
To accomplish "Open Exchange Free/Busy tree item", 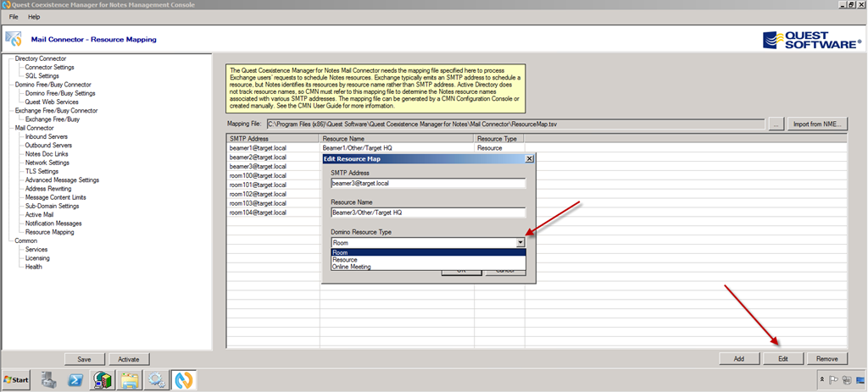I will pos(53,119).
